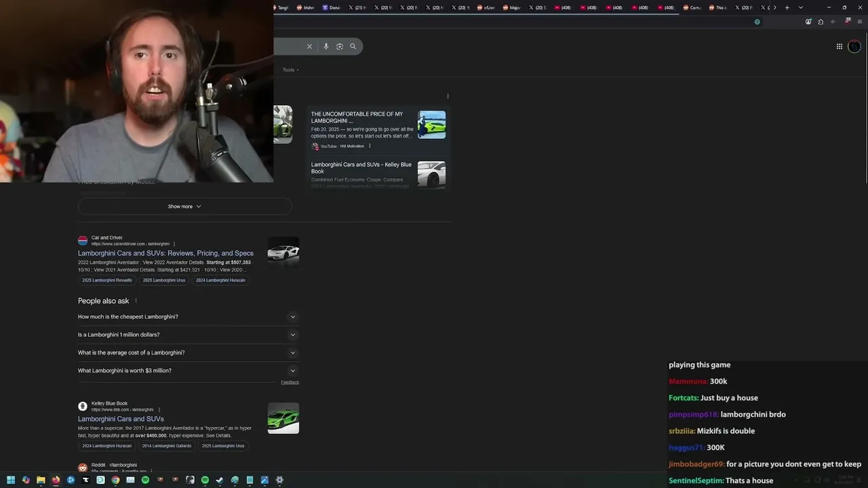Open Notepad from taskbar
The width and height of the screenshot is (868, 488).
click(x=250, y=480)
